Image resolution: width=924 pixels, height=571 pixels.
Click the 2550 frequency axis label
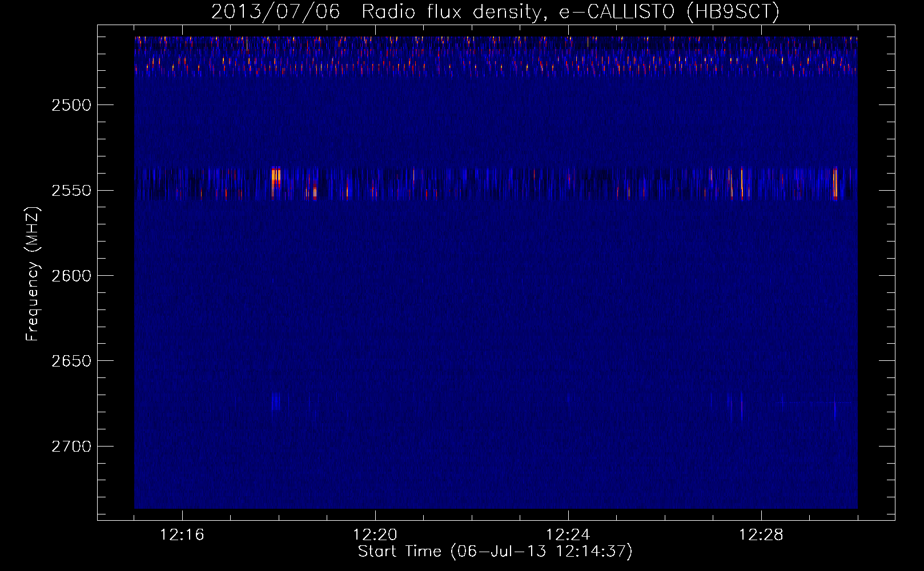(x=71, y=190)
